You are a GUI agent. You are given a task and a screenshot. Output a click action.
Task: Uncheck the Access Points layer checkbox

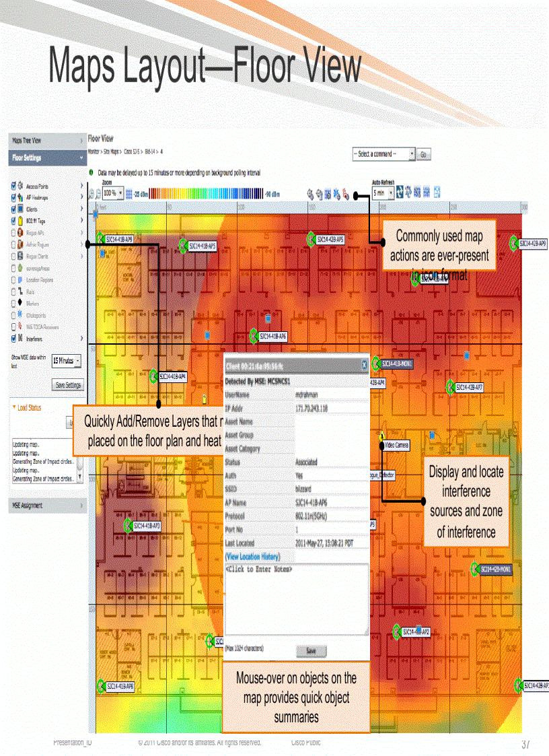coord(14,186)
